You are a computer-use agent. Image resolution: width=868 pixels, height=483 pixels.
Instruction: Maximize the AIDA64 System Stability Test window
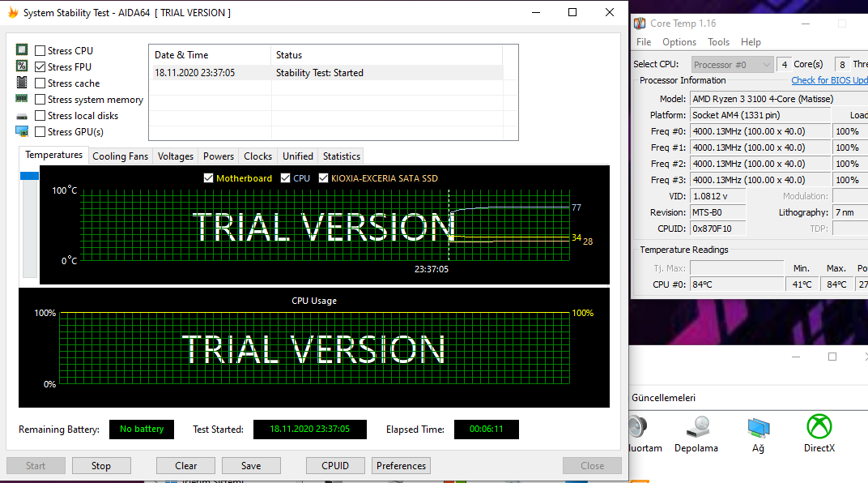click(572, 12)
